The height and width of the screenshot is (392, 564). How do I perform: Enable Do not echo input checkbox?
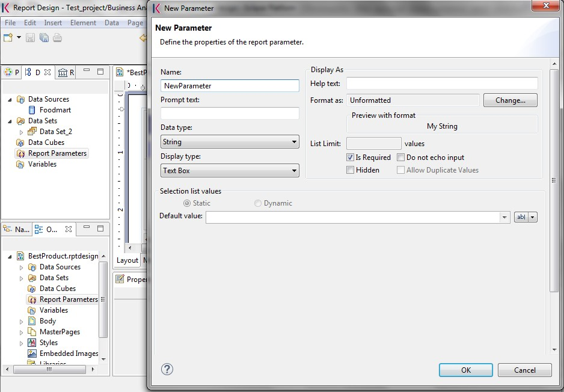400,157
